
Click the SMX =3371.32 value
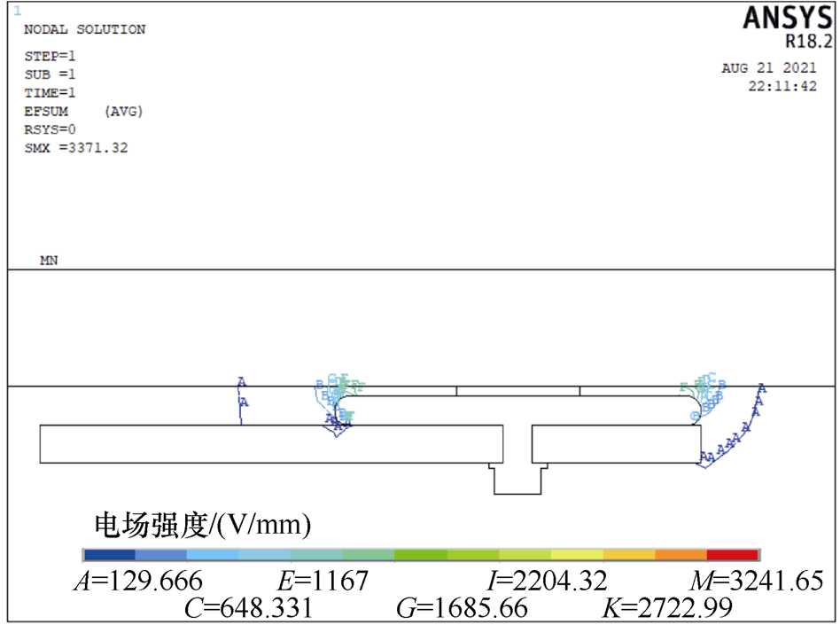(x=76, y=148)
